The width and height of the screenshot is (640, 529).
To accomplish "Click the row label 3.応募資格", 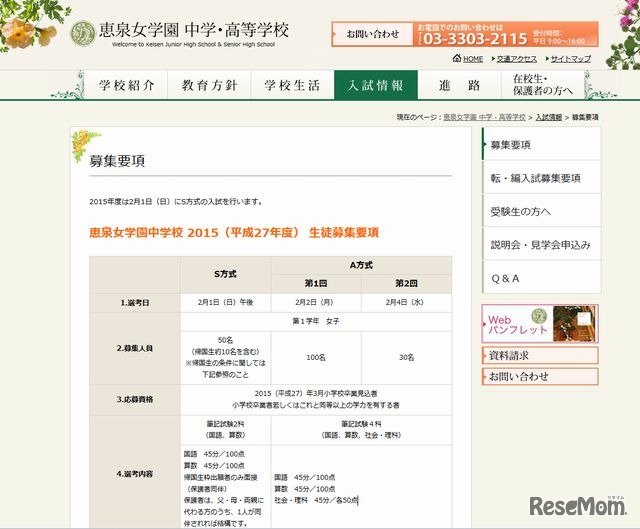I will tap(135, 399).
